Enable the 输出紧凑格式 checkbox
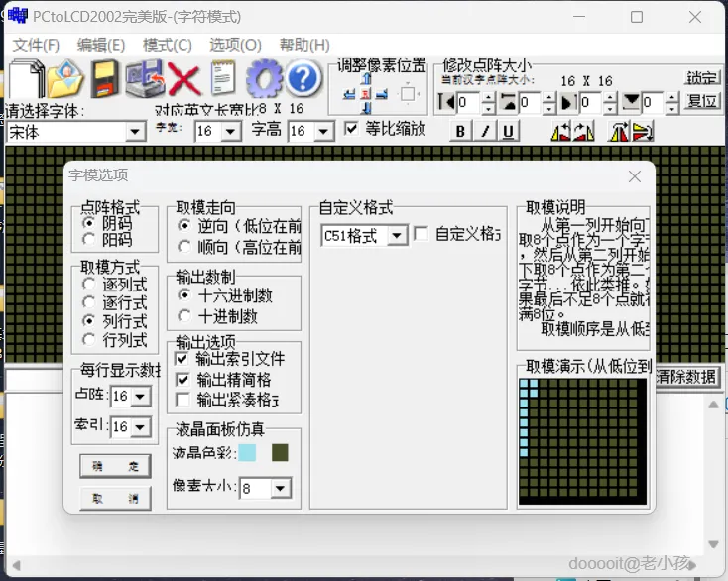Viewport: 728px width, 581px height. coord(182,400)
